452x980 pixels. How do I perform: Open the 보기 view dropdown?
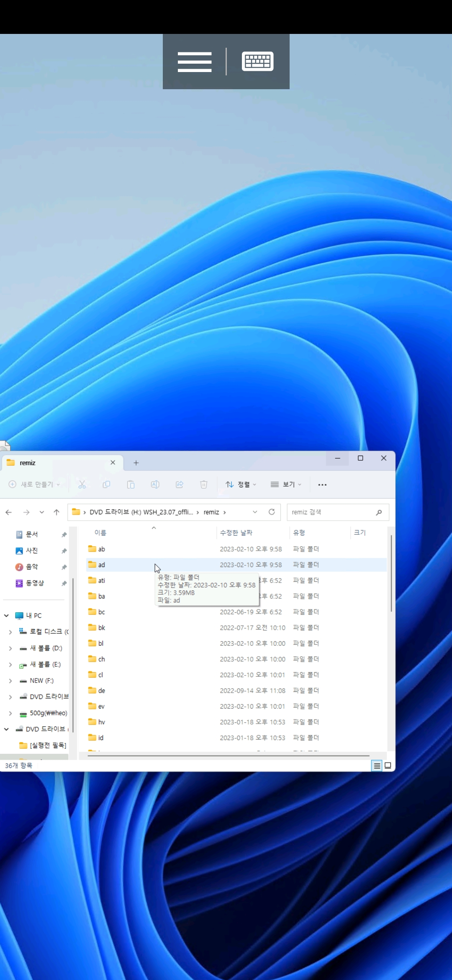pyautogui.click(x=286, y=485)
